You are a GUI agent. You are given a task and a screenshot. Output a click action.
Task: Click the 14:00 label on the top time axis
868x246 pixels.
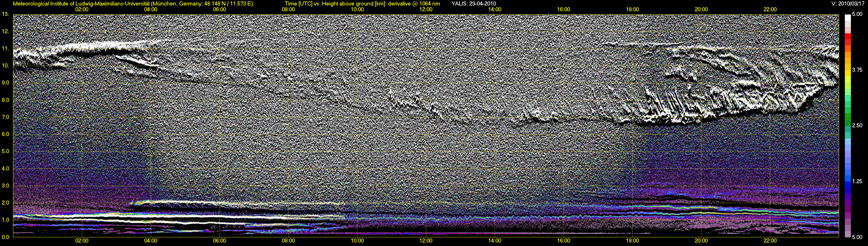(x=495, y=10)
